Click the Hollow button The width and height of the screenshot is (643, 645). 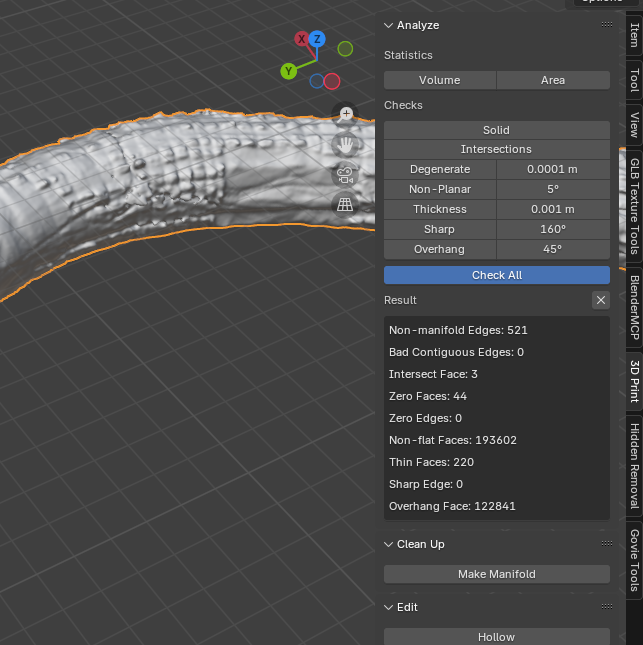coord(497,637)
